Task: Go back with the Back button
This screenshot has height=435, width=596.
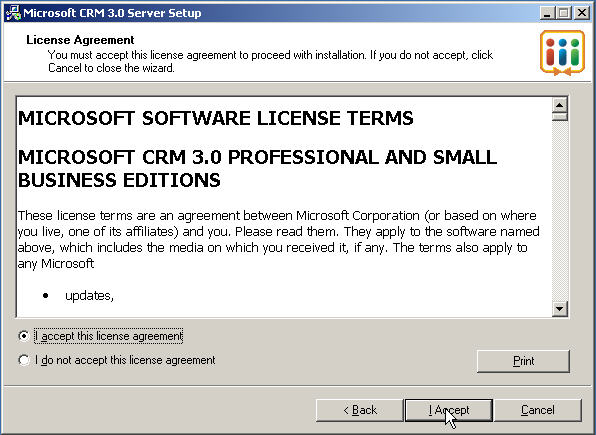Action: pos(360,410)
